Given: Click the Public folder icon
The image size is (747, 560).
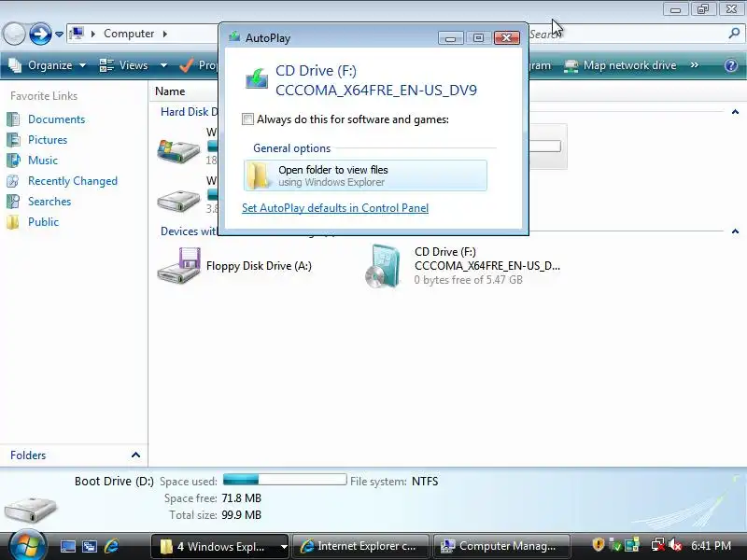Looking at the screenshot, I should [x=13, y=222].
